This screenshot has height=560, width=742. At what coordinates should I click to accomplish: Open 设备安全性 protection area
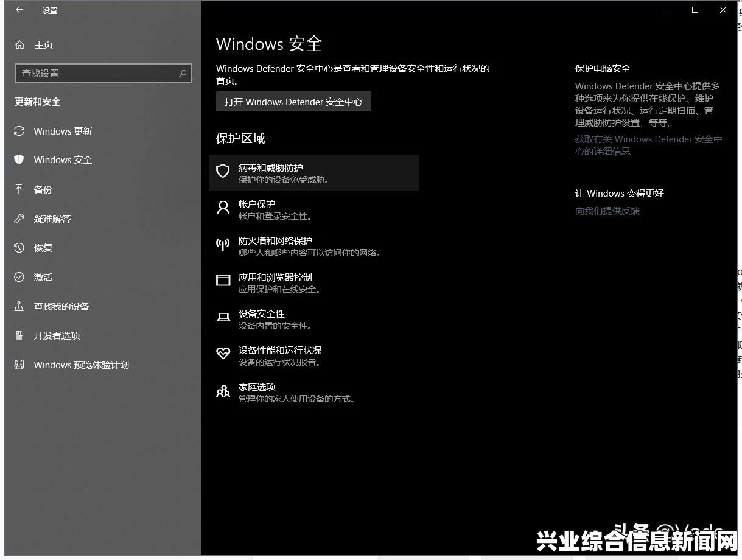[313, 319]
